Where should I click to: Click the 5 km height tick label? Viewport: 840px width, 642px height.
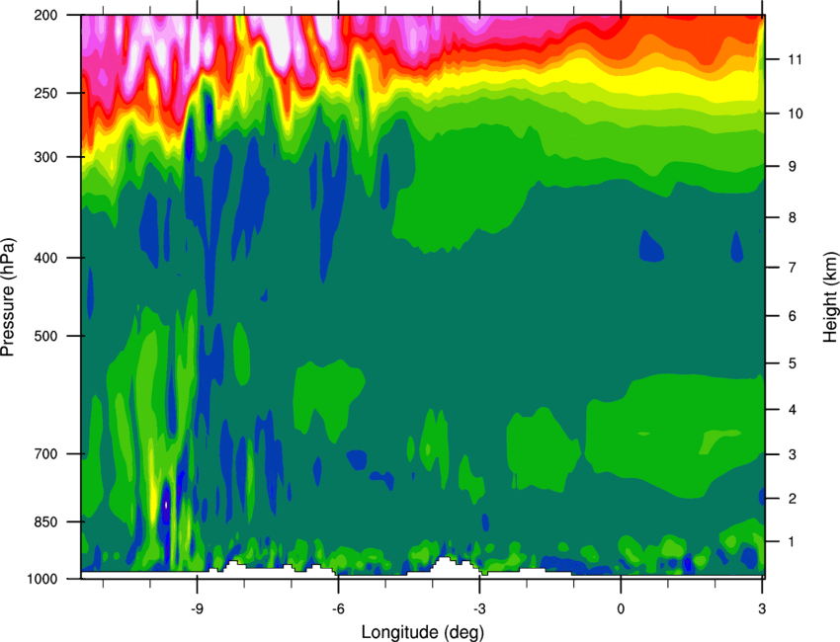pos(792,363)
